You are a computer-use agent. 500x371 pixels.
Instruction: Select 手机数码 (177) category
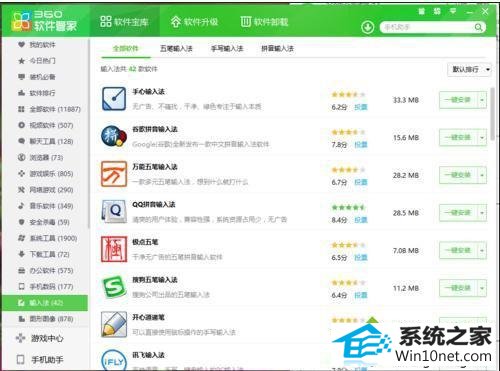pyautogui.click(x=45, y=287)
